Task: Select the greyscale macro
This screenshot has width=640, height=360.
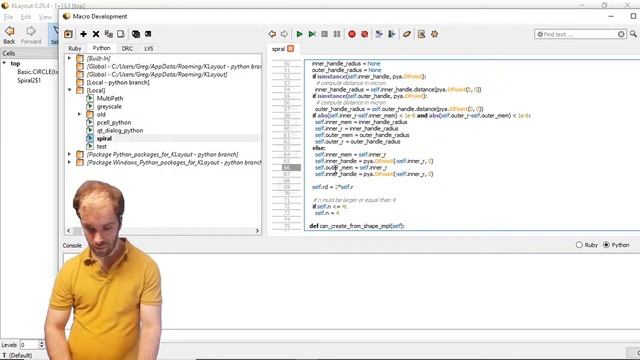Action: [109, 107]
